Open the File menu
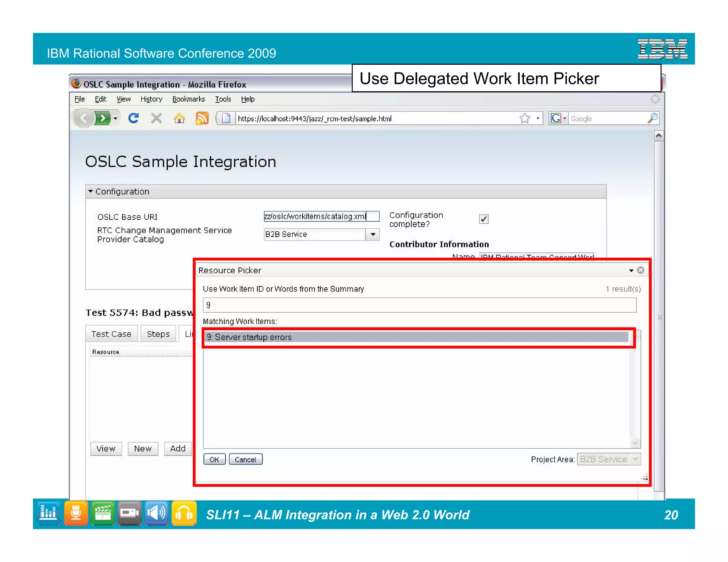The width and height of the screenshot is (728, 562). (x=80, y=99)
